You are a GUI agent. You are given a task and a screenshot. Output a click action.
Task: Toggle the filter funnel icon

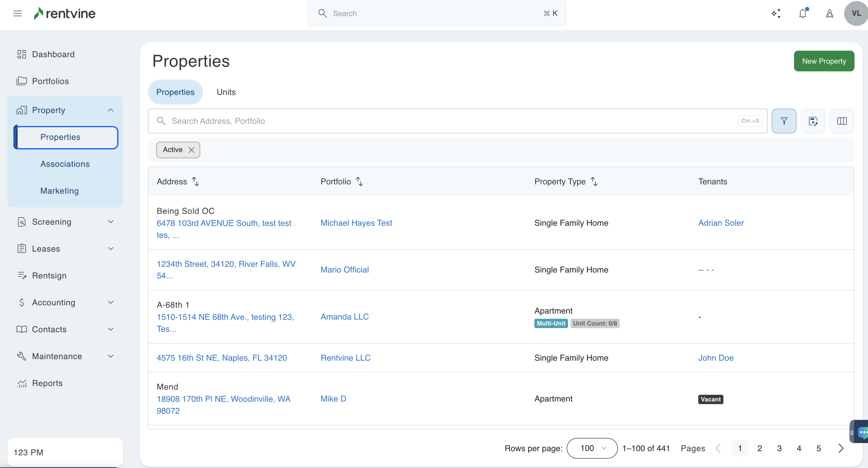click(x=784, y=121)
